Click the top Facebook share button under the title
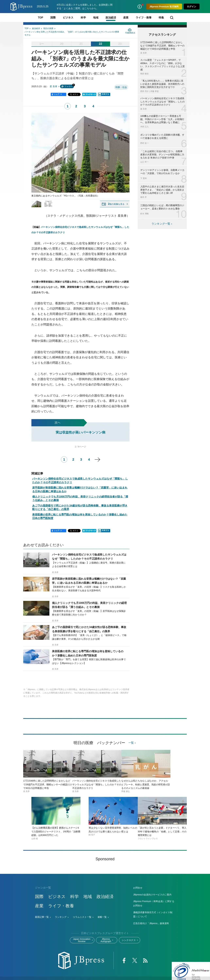This screenshot has width=210, height=980. [58, 94]
